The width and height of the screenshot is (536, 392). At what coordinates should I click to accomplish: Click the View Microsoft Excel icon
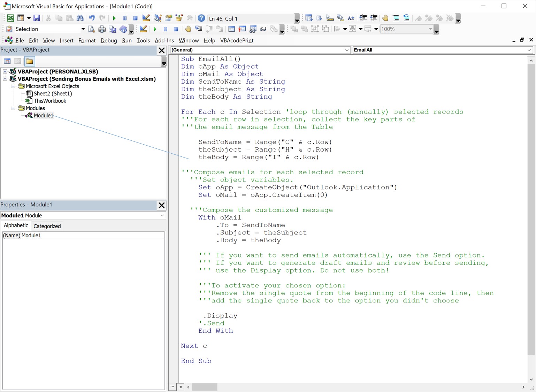pyautogui.click(x=10, y=18)
